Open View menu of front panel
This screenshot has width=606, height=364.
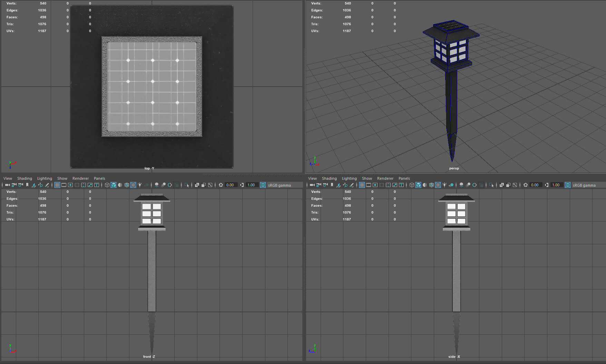coord(8,178)
